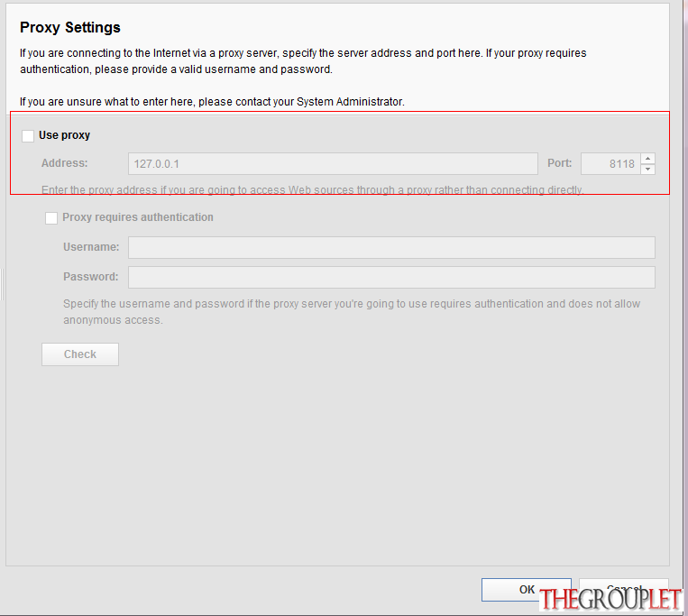
Task: Click the 'Password:' label
Action: 91,277
